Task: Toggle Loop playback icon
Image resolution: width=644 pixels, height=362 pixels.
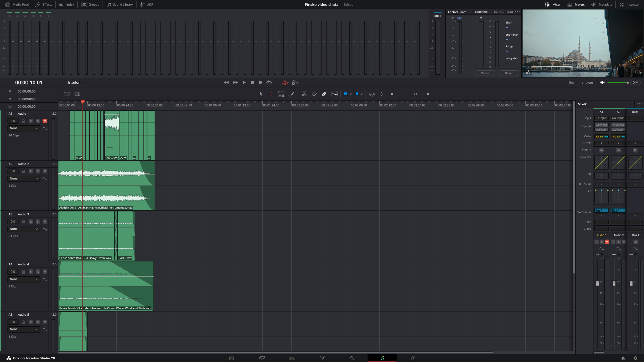Action: tap(269, 83)
